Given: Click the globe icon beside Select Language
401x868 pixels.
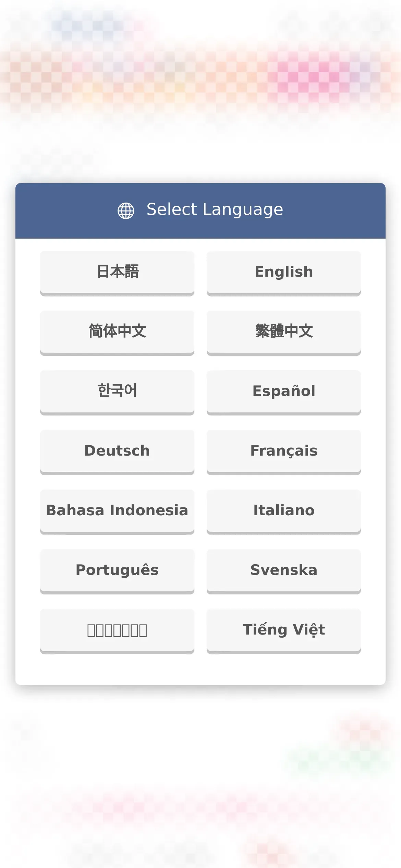Looking at the screenshot, I should 126,210.
